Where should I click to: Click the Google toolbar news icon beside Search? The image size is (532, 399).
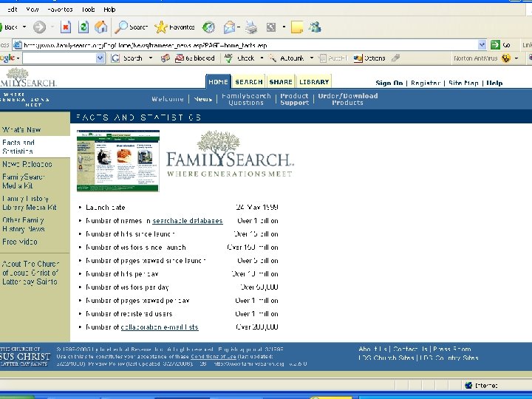pos(166,58)
